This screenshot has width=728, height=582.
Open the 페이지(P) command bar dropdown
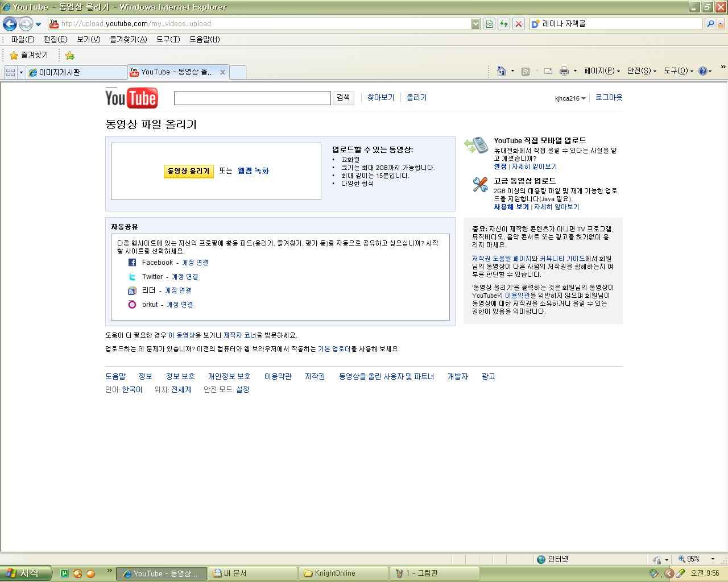(602, 71)
